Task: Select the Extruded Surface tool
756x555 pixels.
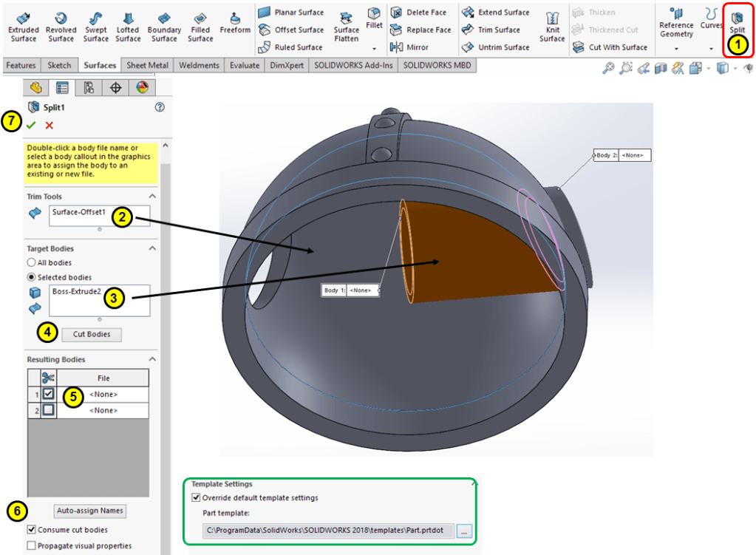Action: (23, 18)
